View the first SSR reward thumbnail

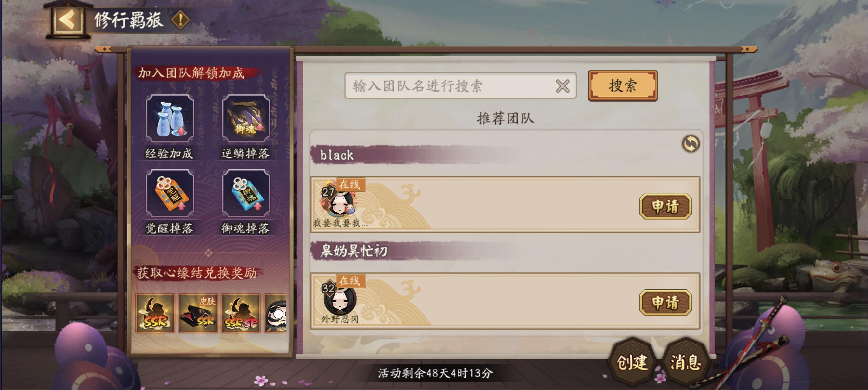155,313
